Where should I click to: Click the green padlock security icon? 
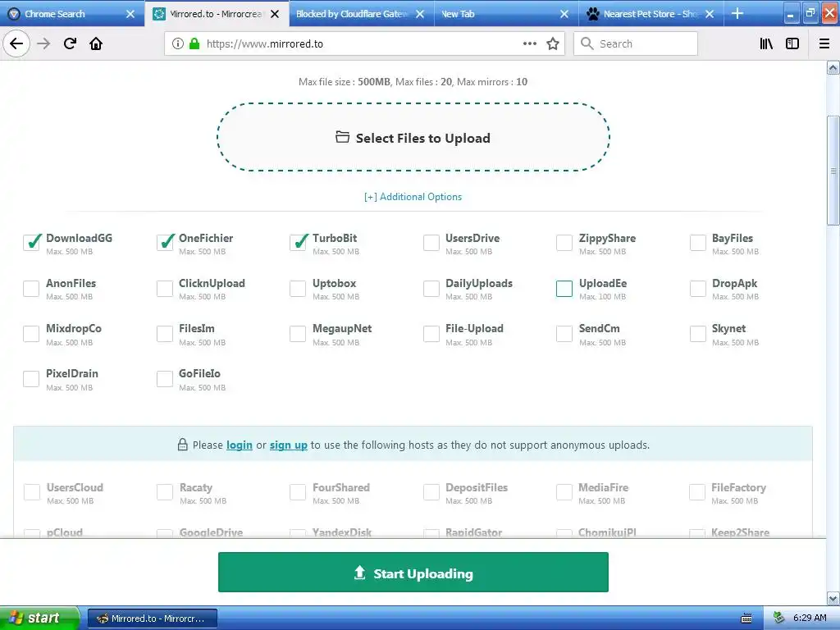point(194,43)
